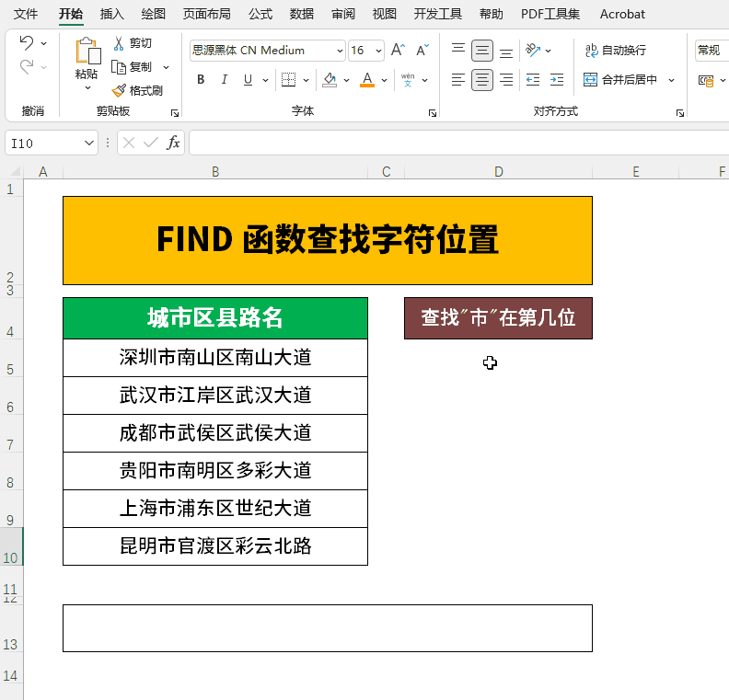This screenshot has width=729, height=700.
Task: Open the Clipboard group dialog launcher
Action: click(x=175, y=113)
